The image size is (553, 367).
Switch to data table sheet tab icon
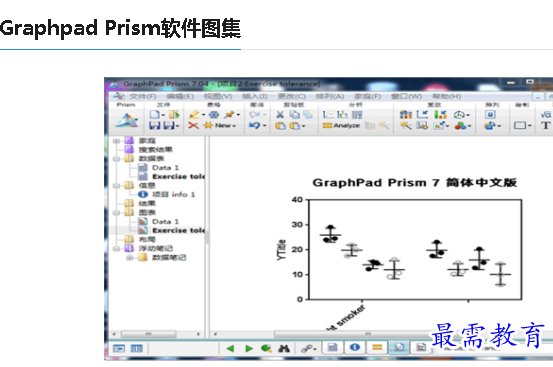(332, 348)
